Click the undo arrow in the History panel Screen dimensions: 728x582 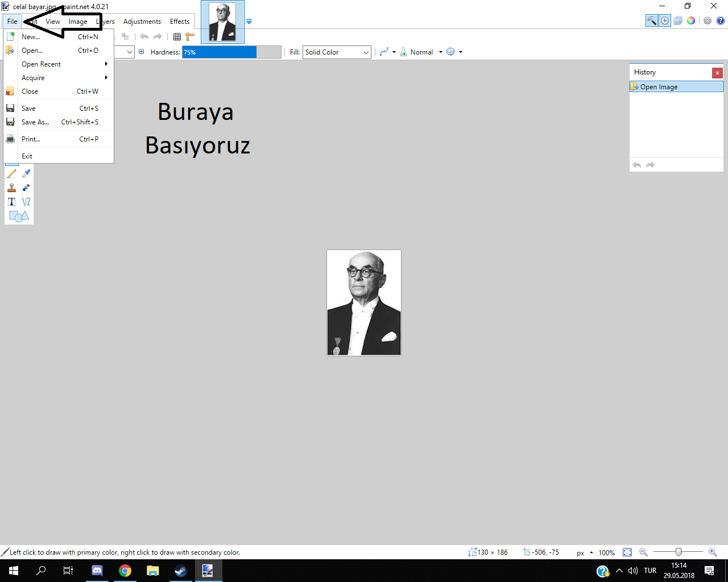(x=637, y=165)
